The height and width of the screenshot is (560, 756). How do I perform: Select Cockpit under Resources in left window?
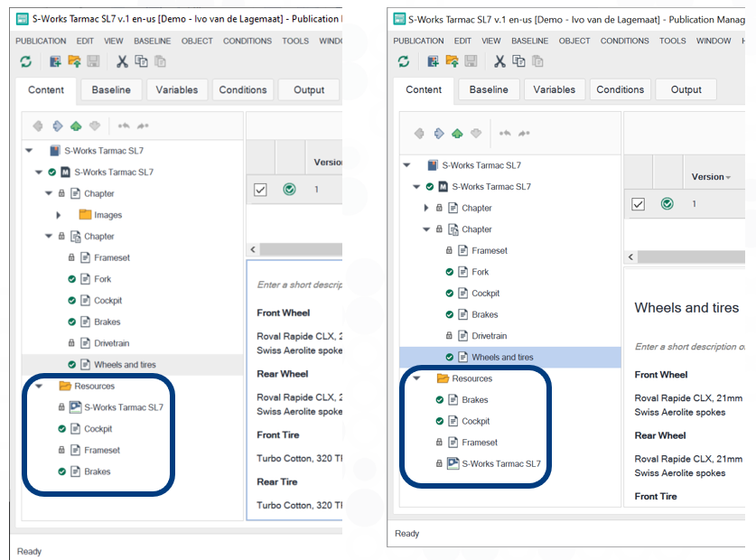(x=98, y=429)
